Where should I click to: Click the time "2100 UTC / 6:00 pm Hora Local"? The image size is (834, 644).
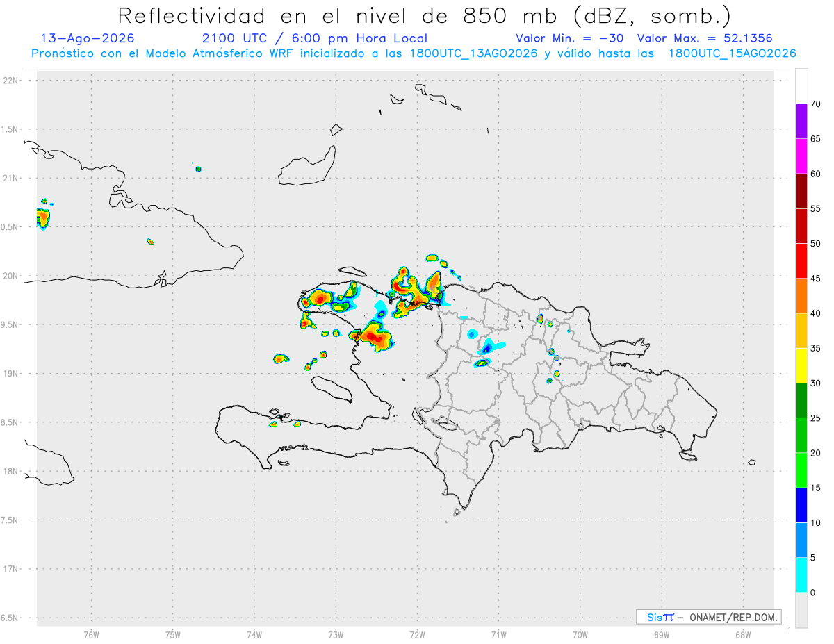coord(315,38)
